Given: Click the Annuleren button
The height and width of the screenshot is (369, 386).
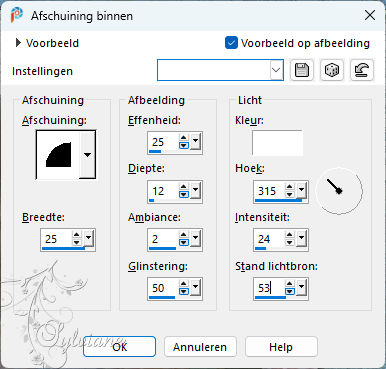Looking at the screenshot, I should coord(200,347).
